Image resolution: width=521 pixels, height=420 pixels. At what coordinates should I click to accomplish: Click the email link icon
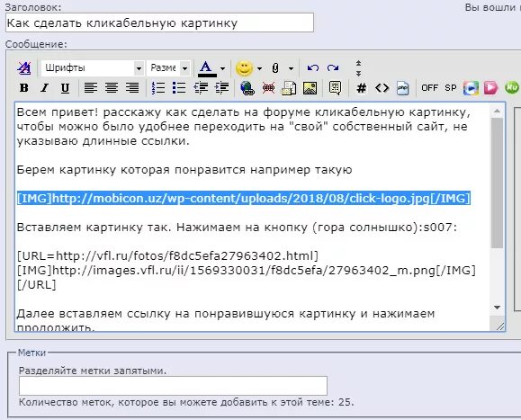click(x=289, y=88)
